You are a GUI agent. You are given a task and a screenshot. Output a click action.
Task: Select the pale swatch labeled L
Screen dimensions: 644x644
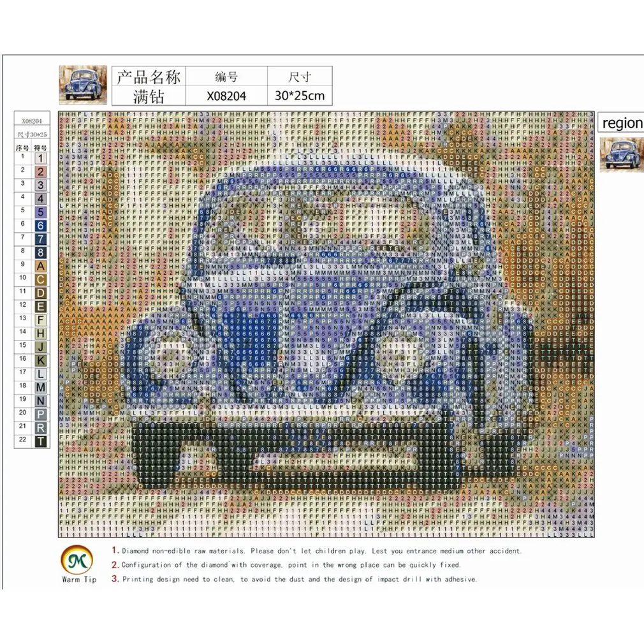(40, 374)
